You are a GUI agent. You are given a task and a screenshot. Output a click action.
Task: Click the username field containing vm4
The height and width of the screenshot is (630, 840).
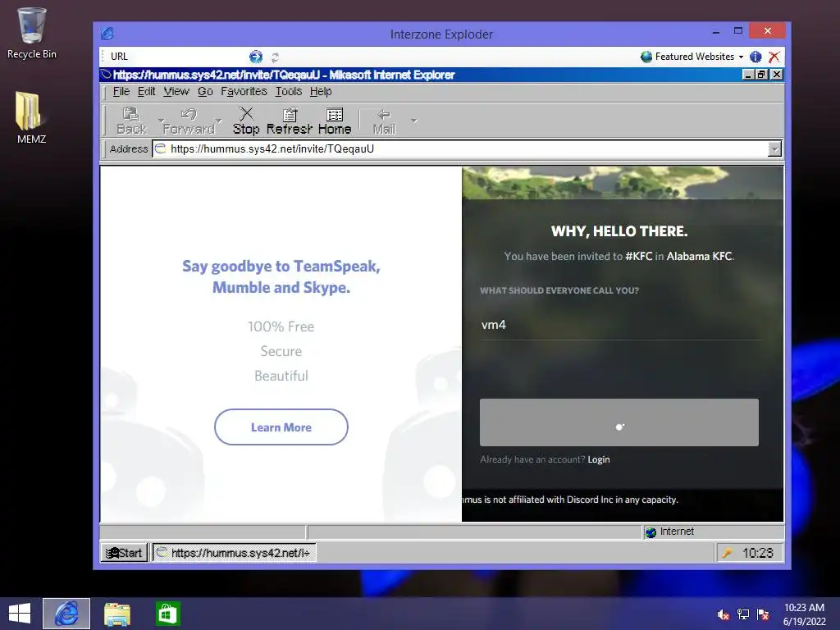click(619, 325)
